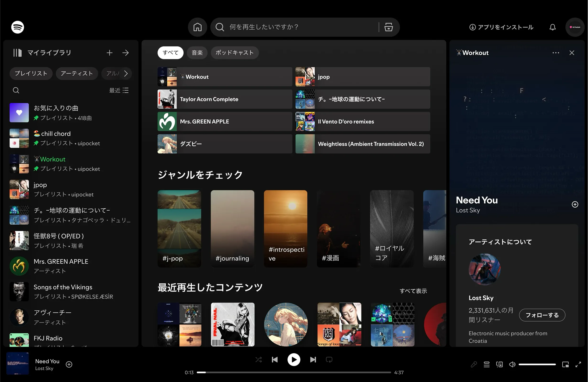Open すべて表示 for recently played content
Image resolution: width=588 pixels, height=382 pixels.
(x=414, y=291)
